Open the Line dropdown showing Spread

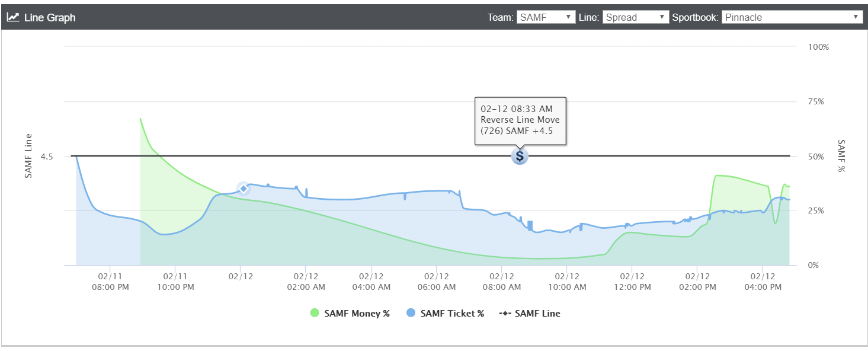(x=636, y=17)
